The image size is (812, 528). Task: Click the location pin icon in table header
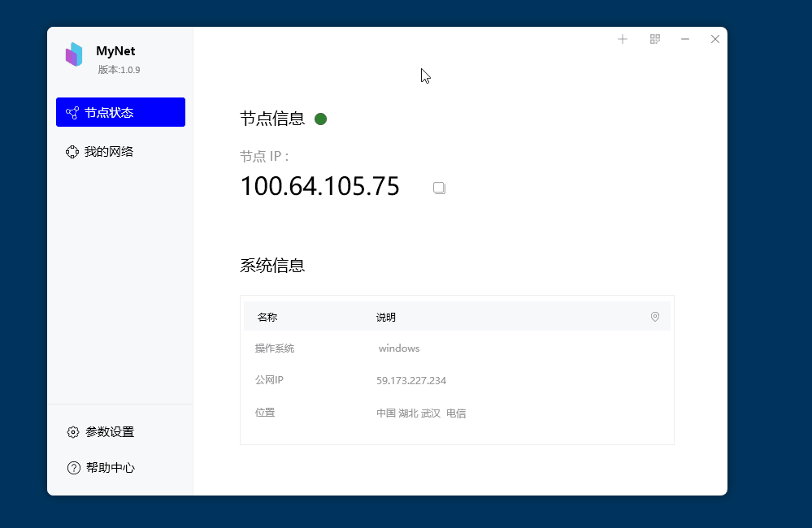point(655,317)
